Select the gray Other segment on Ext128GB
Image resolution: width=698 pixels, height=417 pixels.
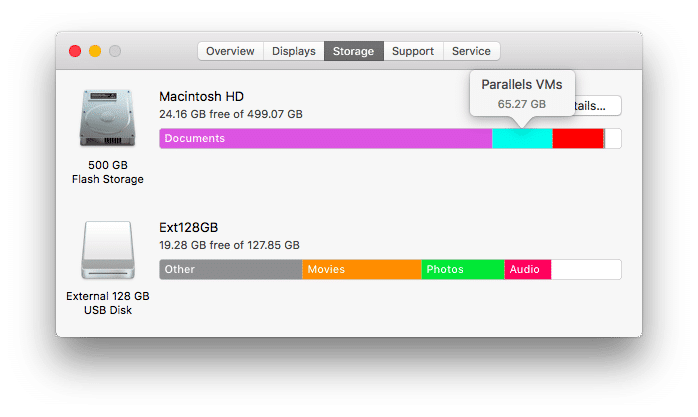click(230, 270)
